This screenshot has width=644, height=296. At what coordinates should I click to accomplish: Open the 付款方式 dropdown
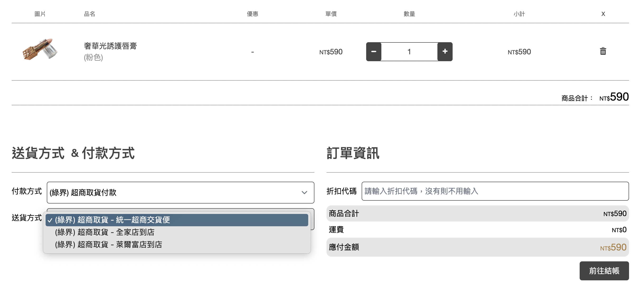pos(180,192)
